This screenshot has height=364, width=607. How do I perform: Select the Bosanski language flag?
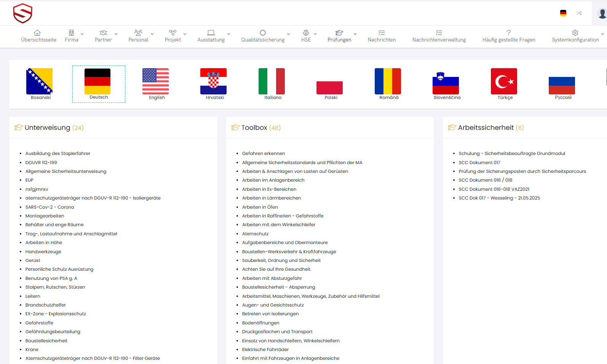pos(39,81)
